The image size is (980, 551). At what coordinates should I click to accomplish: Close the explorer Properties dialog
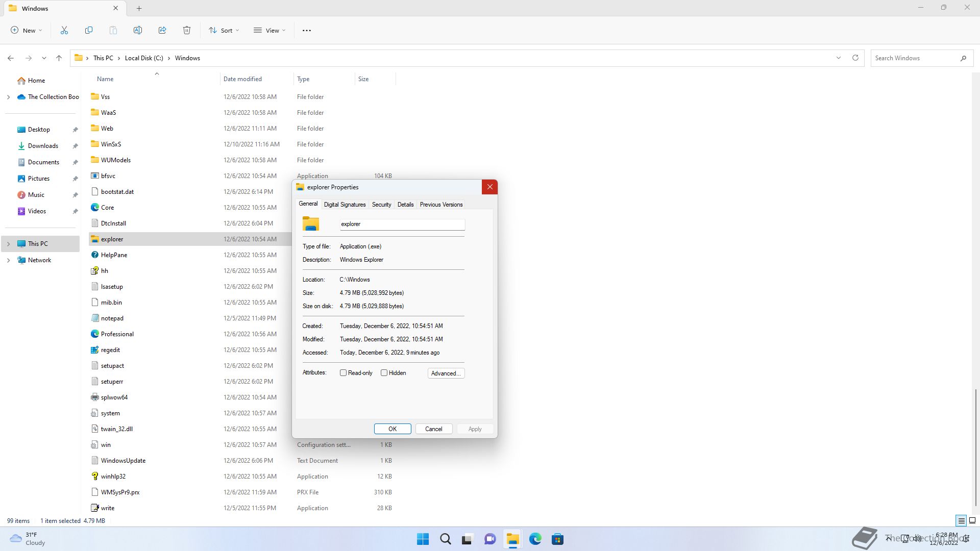point(489,187)
